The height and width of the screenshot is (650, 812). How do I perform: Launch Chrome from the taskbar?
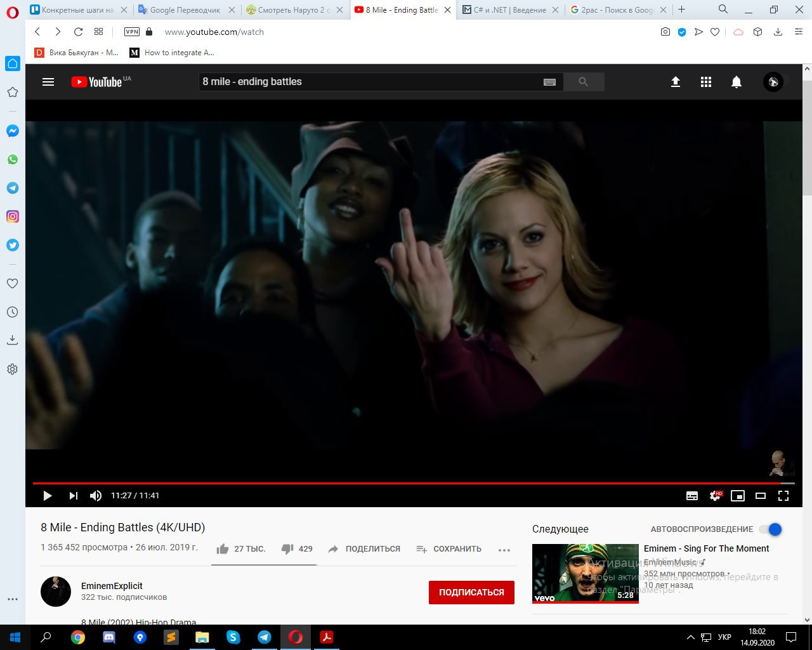pyautogui.click(x=77, y=637)
